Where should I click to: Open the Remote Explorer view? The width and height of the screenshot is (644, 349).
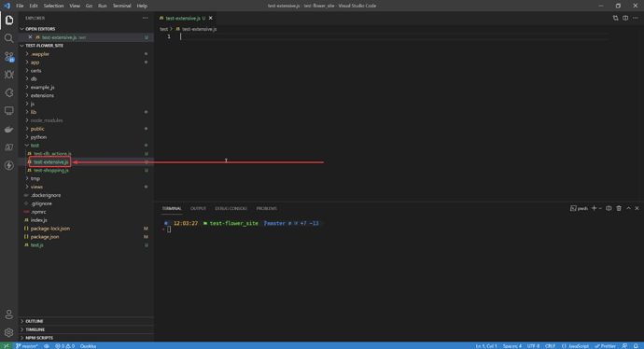tap(8, 111)
